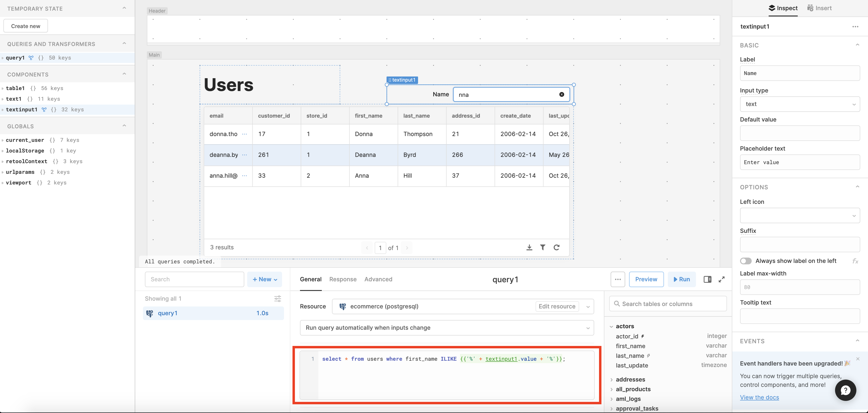
Task: Click the Default value field
Action: tap(800, 133)
